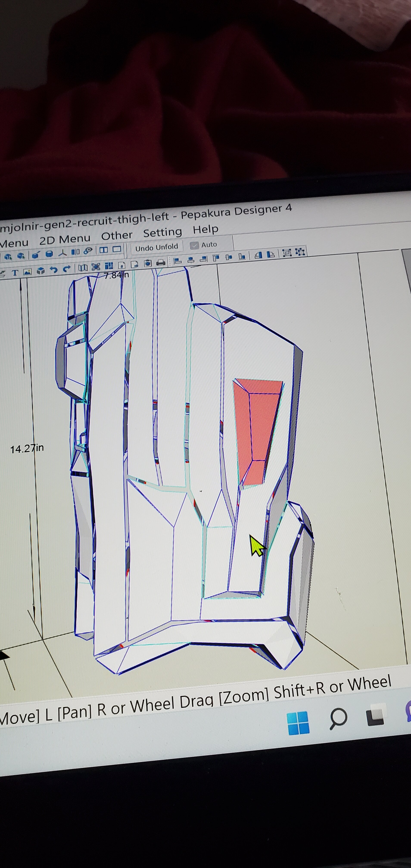Click the undo arrow icon
Viewport: 411px width, 868px height.
(53, 270)
